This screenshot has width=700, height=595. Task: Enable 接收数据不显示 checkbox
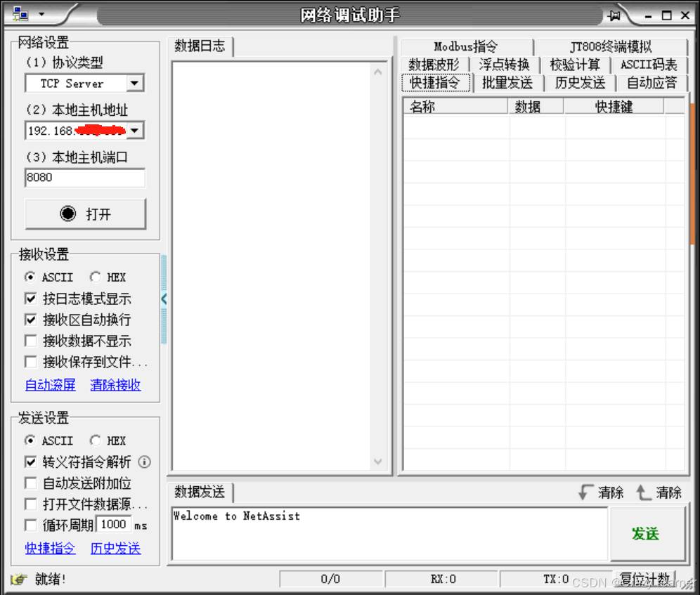30,341
